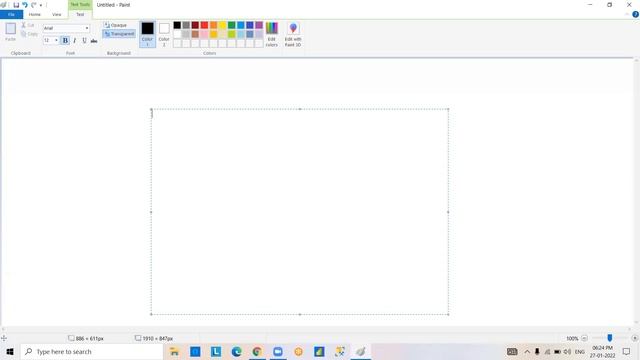
Task: Click inside the text box on canvas
Action: click(300, 212)
